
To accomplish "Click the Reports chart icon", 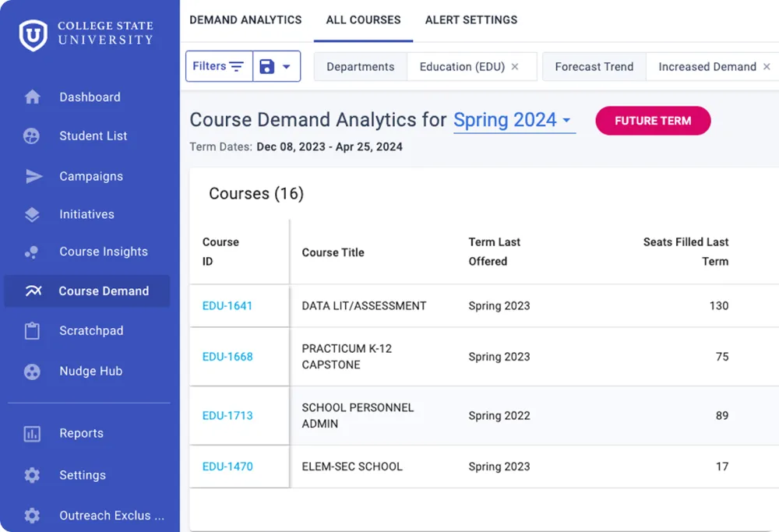I will pos(32,434).
